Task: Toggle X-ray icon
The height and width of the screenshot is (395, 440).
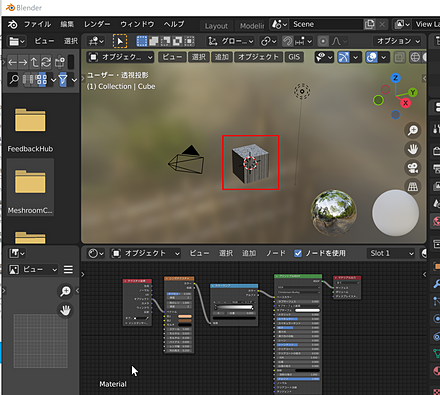Action: point(399,58)
